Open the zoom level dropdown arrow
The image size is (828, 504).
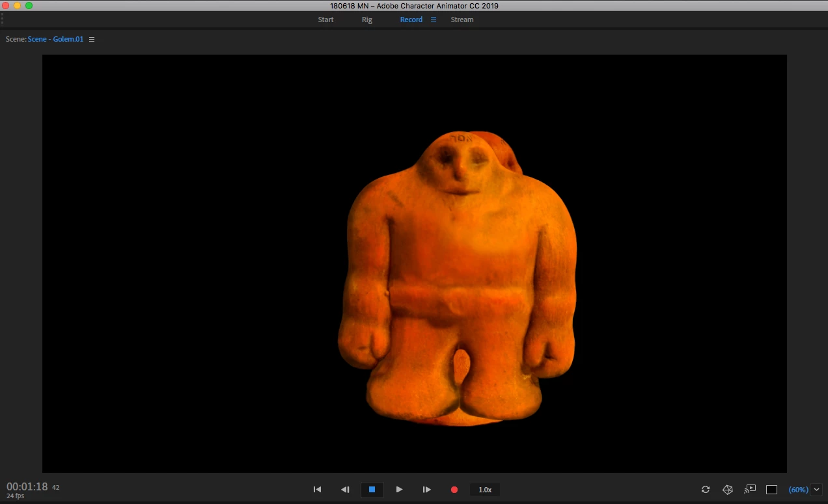817,490
